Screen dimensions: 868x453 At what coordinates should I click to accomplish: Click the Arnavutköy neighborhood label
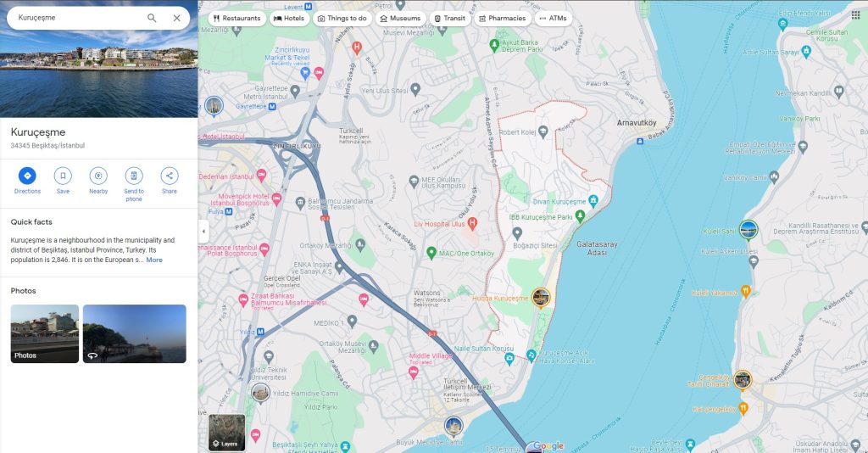click(637, 122)
